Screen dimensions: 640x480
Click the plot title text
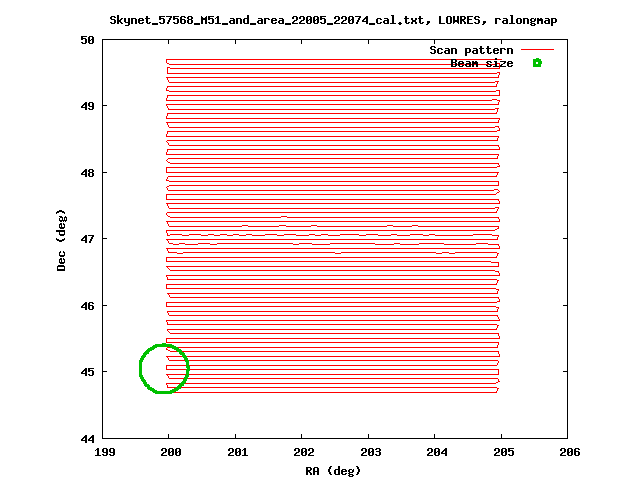coord(333,20)
